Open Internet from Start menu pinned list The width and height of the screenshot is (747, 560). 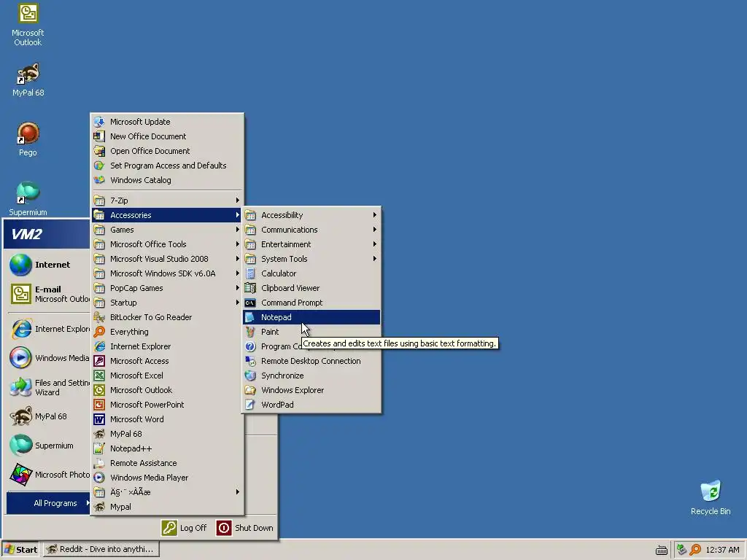[47, 265]
